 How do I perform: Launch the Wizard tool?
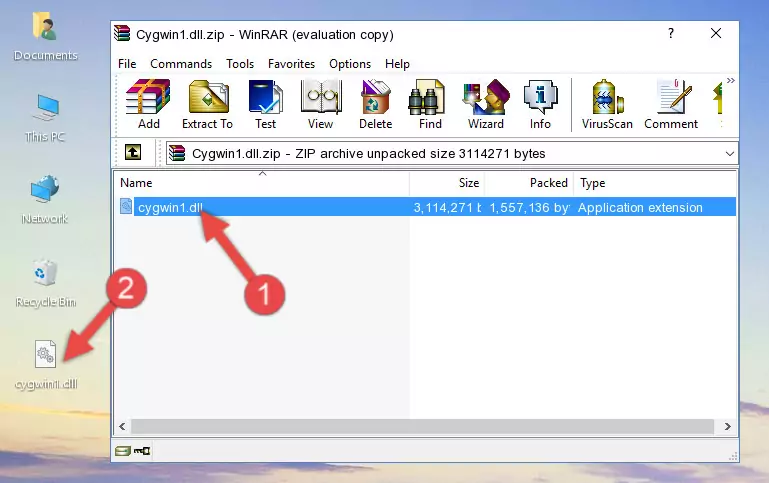click(x=486, y=104)
